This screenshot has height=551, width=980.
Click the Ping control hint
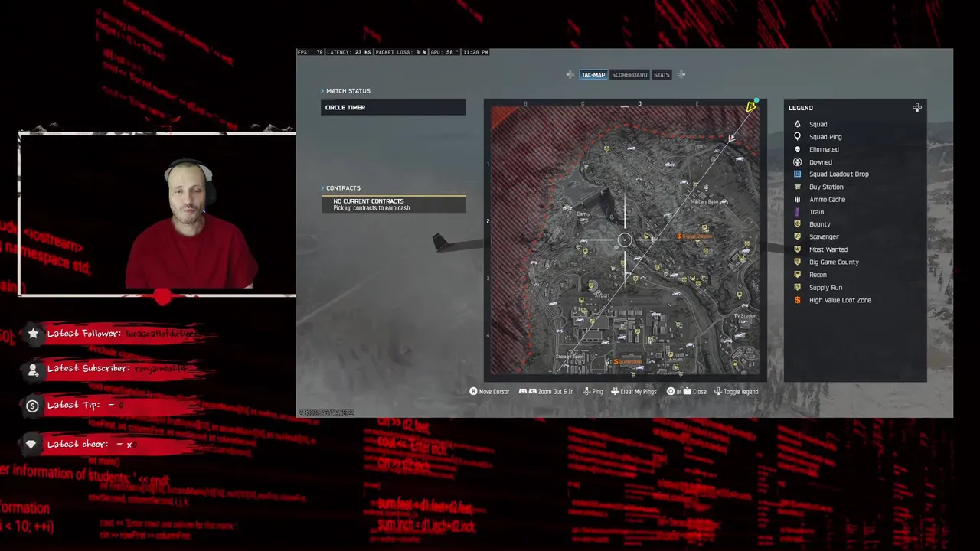(x=593, y=392)
